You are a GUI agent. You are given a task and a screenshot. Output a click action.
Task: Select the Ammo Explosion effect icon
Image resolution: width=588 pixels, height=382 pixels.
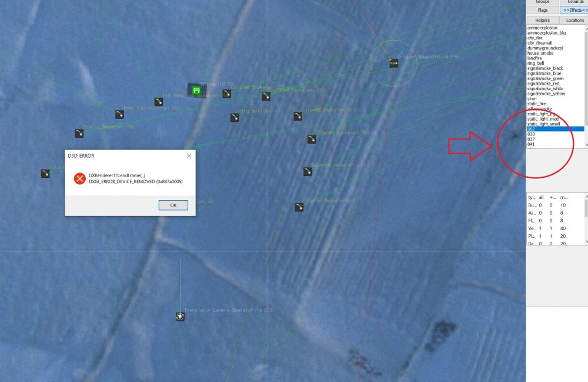click(119, 114)
